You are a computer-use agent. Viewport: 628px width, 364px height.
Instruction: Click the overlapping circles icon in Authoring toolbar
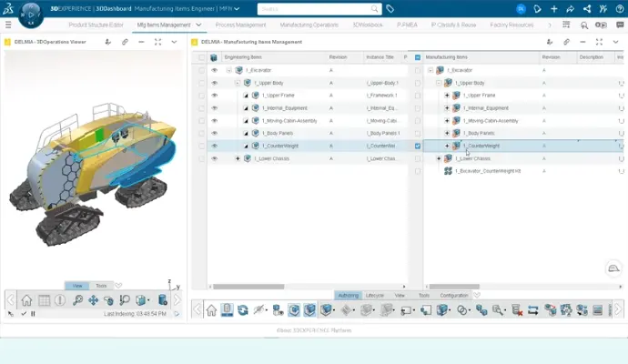(x=462, y=310)
